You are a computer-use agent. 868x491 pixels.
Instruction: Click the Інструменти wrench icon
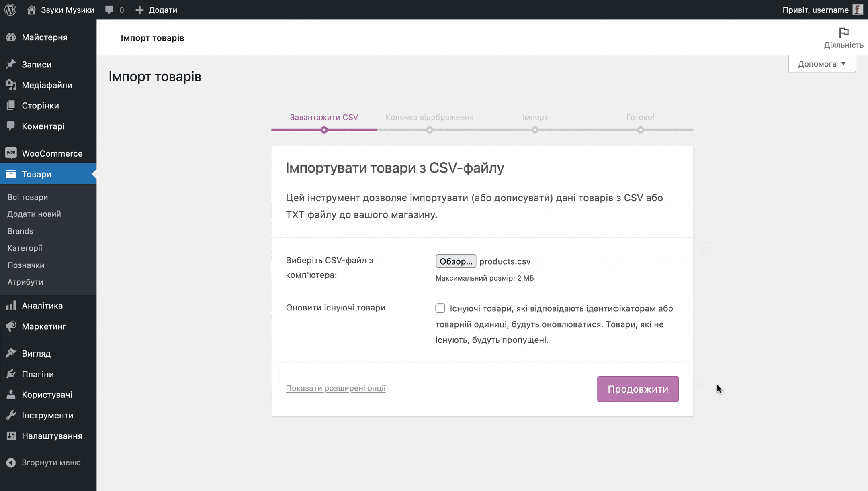(11, 415)
